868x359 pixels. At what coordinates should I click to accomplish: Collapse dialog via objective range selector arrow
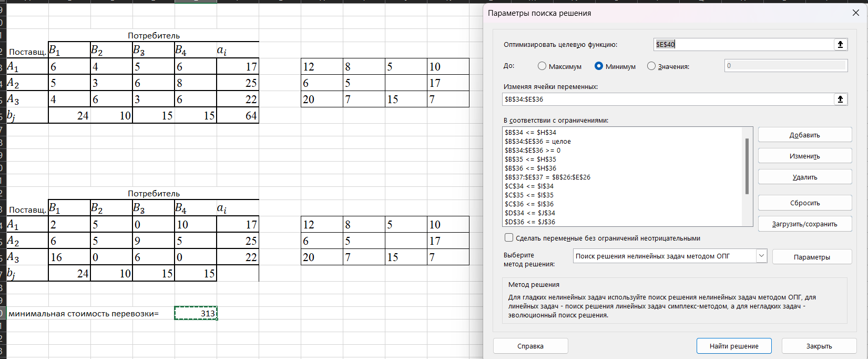pyautogui.click(x=840, y=45)
